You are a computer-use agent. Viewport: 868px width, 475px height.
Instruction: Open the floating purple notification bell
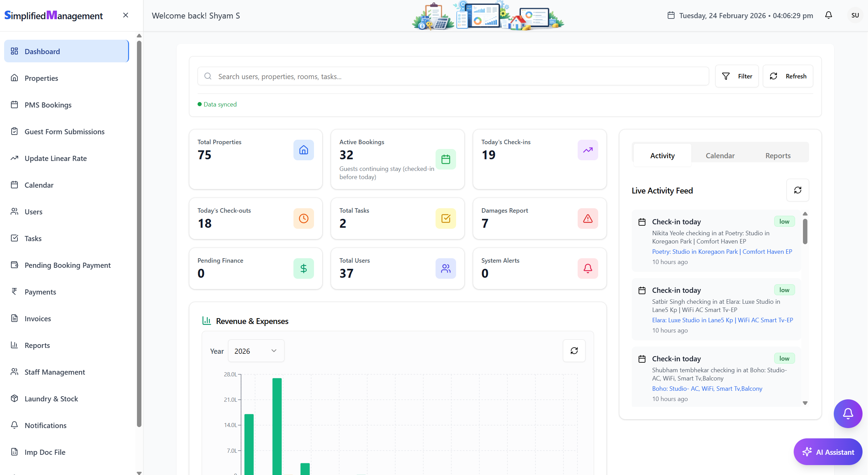(848, 413)
